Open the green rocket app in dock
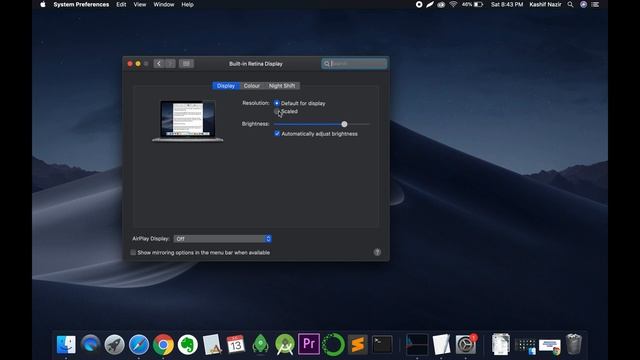The width and height of the screenshot is (640, 360). [x=260, y=344]
